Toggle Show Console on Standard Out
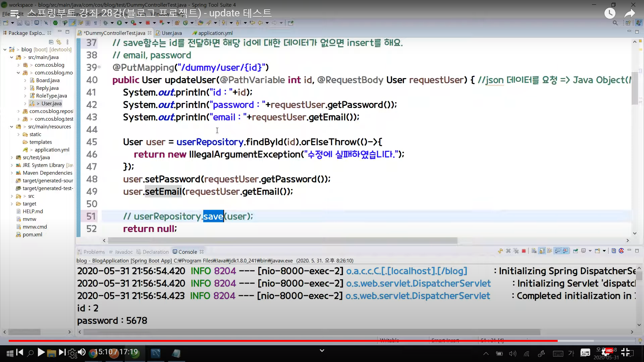Viewport: 644px width, 362px height. 558,251
